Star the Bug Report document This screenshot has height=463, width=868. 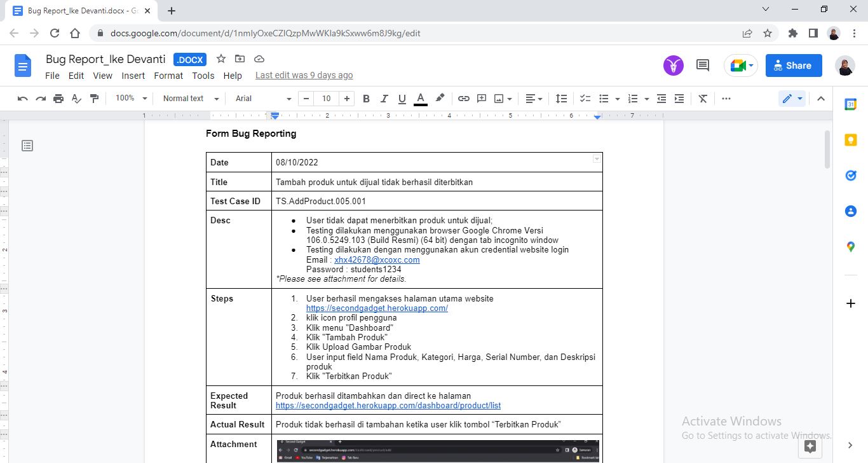221,59
